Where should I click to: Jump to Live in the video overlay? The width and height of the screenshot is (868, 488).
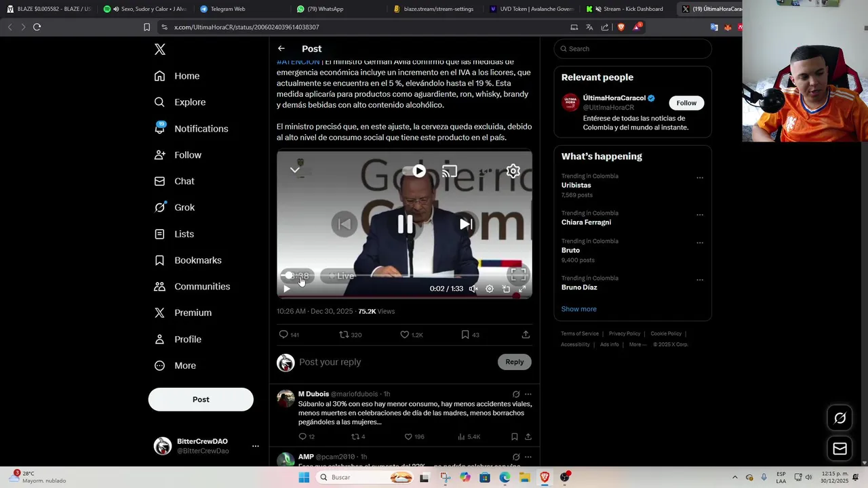tap(341, 276)
